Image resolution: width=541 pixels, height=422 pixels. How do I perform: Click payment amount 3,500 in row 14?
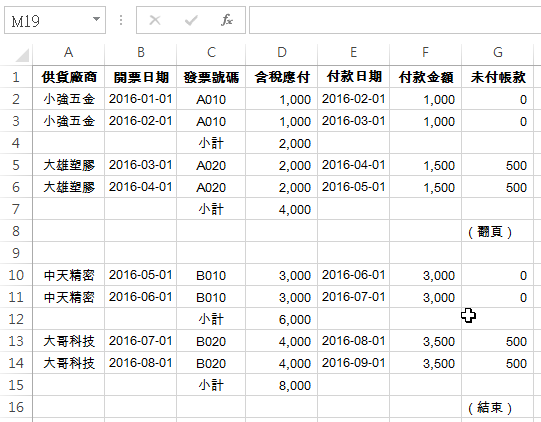(425, 363)
